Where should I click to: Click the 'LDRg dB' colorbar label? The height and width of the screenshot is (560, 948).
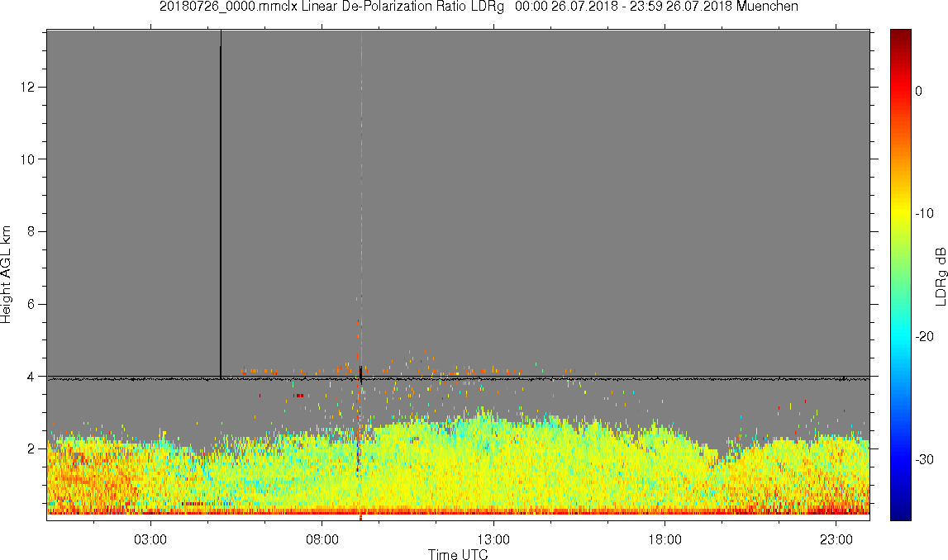click(941, 276)
